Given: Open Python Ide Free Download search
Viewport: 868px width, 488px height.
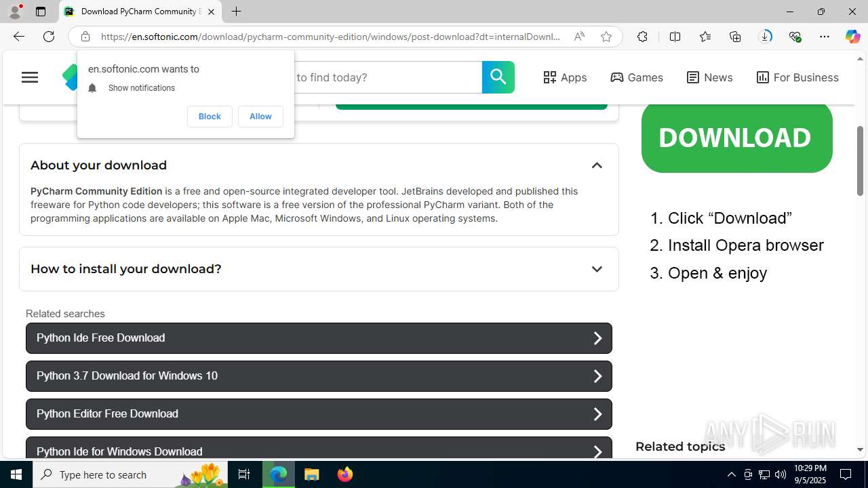Looking at the screenshot, I should click(319, 338).
